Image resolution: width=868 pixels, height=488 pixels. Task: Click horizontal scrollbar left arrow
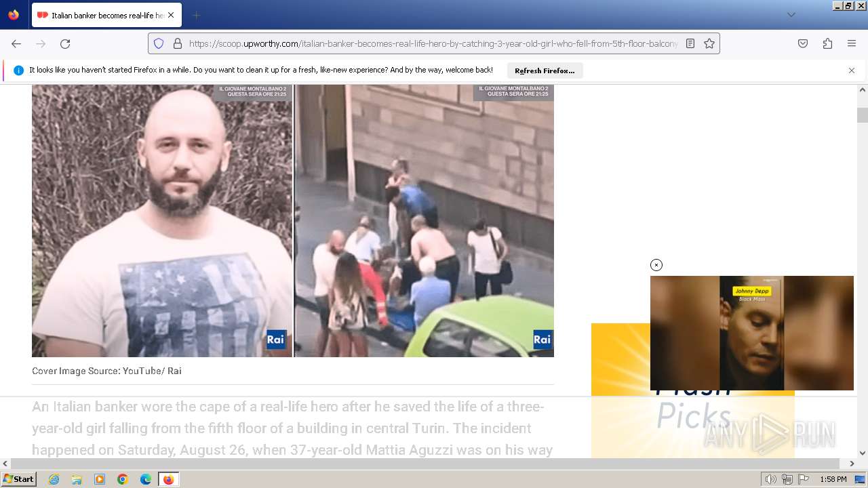5,464
